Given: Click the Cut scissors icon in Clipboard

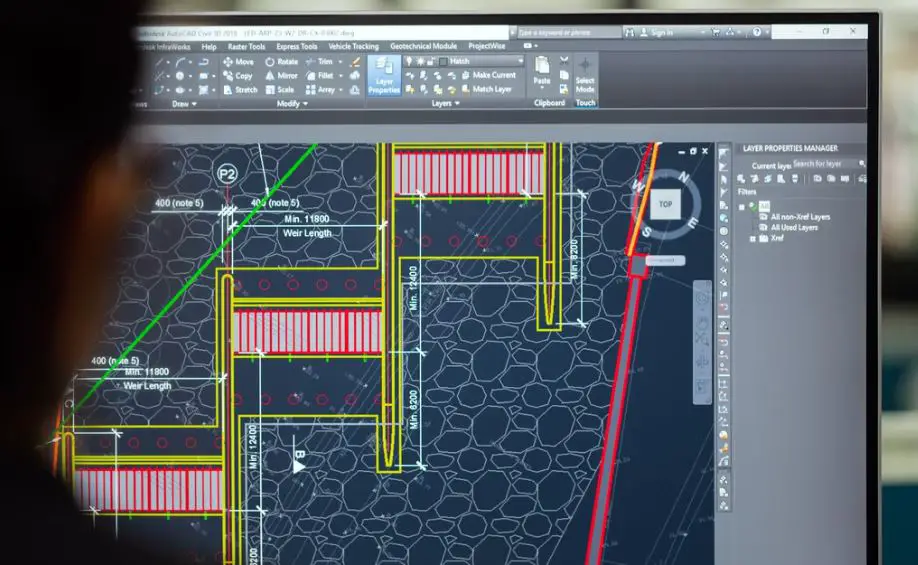Looking at the screenshot, I should click(564, 60).
